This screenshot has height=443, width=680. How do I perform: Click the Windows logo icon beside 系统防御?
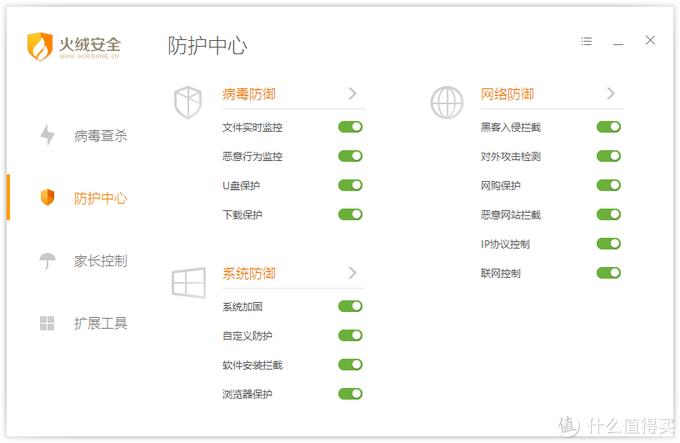[x=189, y=283]
